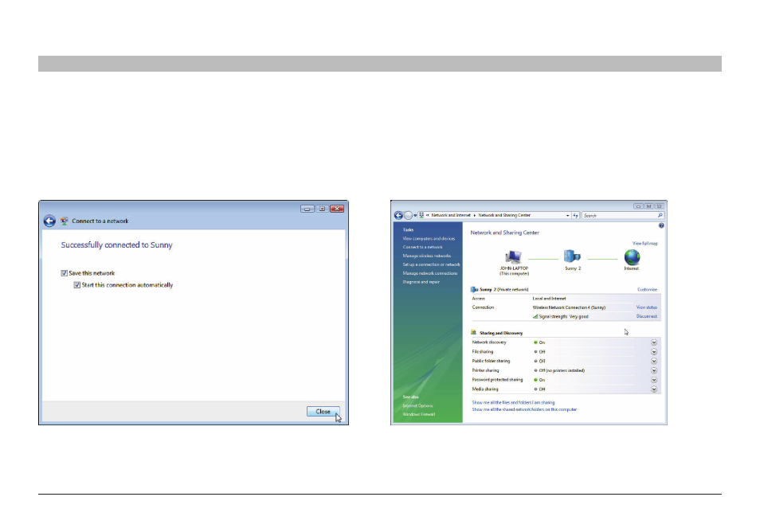Screen dimensions: 760x532
Task: Open the address bar dropdown arrow
Action: click(x=567, y=216)
